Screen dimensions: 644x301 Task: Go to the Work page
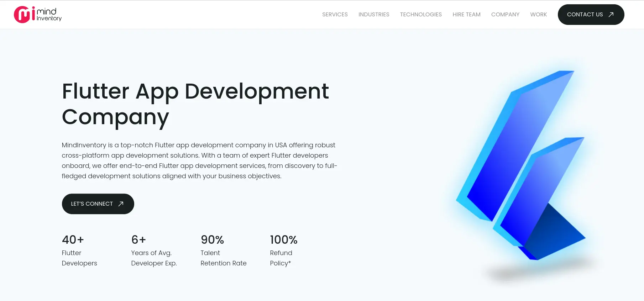538,15
